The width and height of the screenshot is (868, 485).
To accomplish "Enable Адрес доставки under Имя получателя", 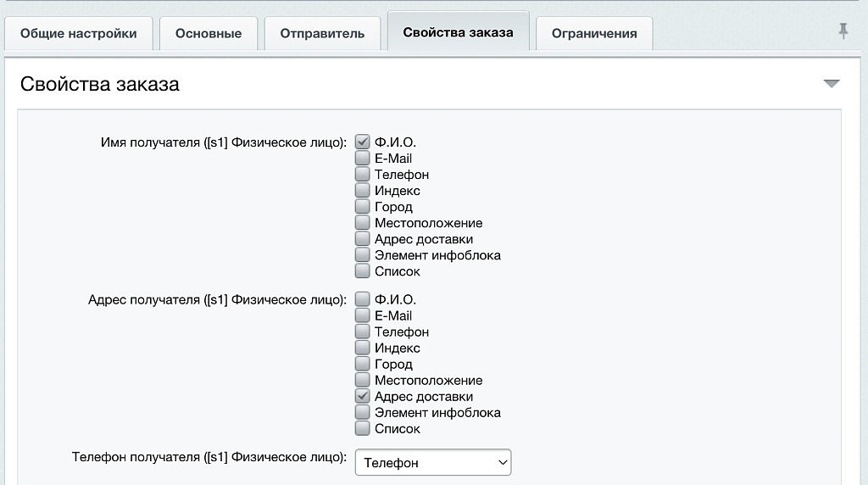I will (x=363, y=239).
